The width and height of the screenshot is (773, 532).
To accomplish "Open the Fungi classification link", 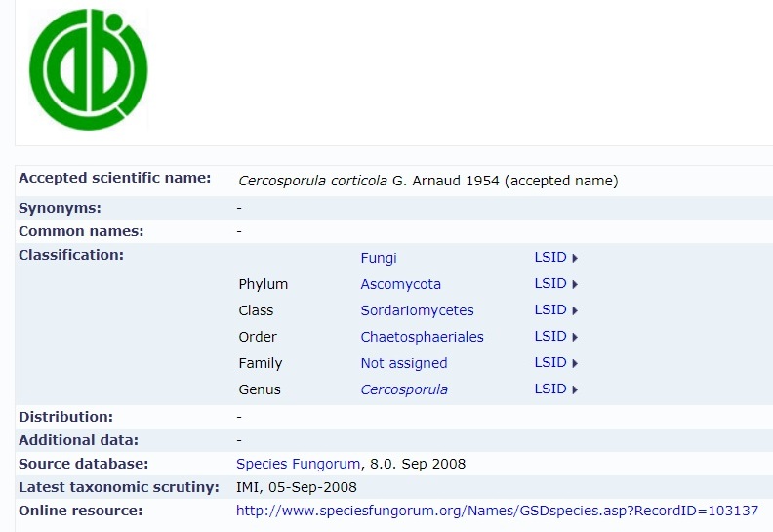I will [x=379, y=258].
